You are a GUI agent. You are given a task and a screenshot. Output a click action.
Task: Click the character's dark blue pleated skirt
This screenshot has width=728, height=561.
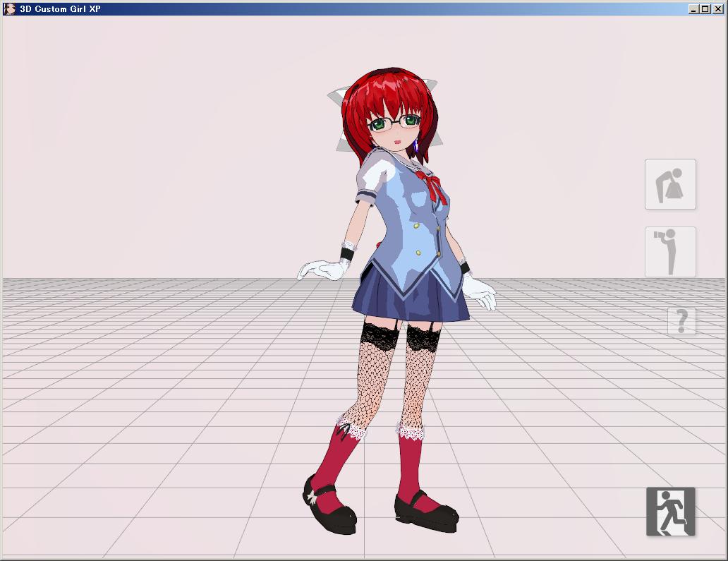point(409,300)
